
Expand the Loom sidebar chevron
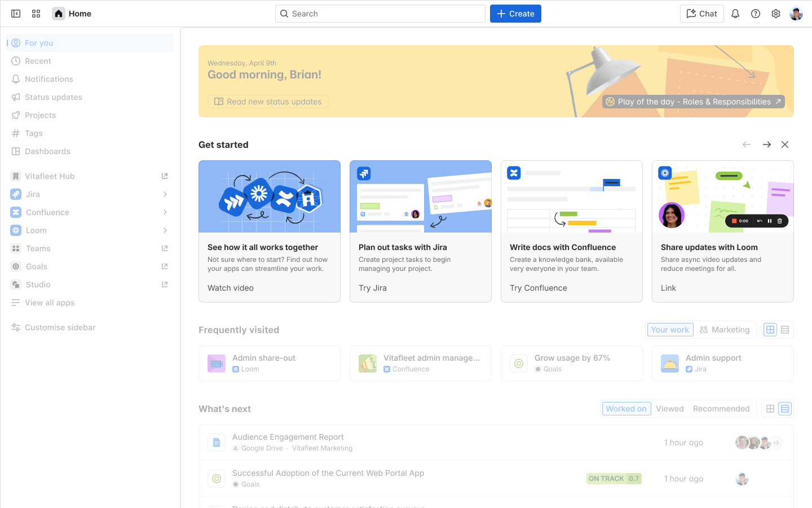tap(165, 230)
